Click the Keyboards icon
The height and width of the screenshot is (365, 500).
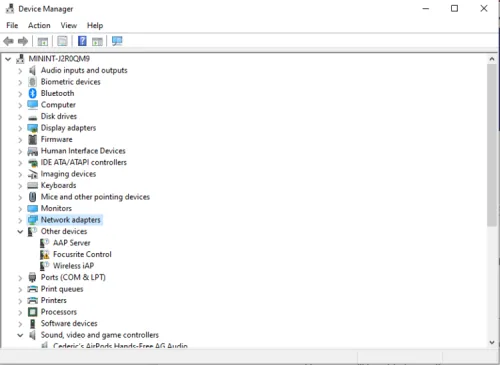pos(32,186)
